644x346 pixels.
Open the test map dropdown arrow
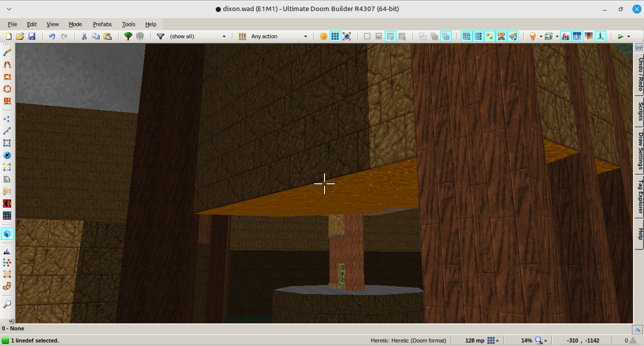coord(628,36)
